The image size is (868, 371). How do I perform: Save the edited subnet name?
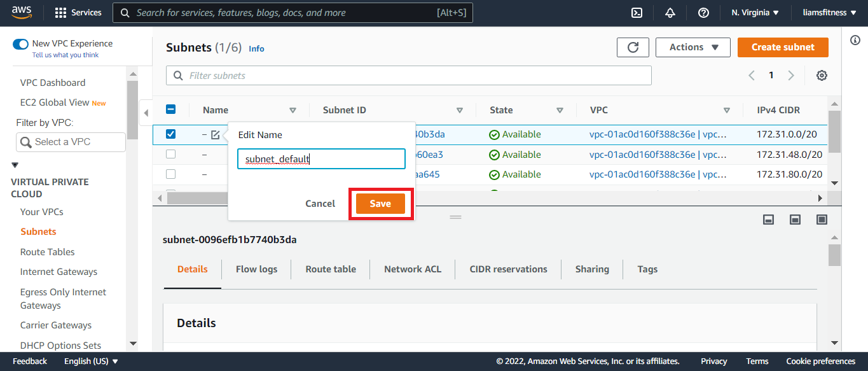click(x=380, y=204)
